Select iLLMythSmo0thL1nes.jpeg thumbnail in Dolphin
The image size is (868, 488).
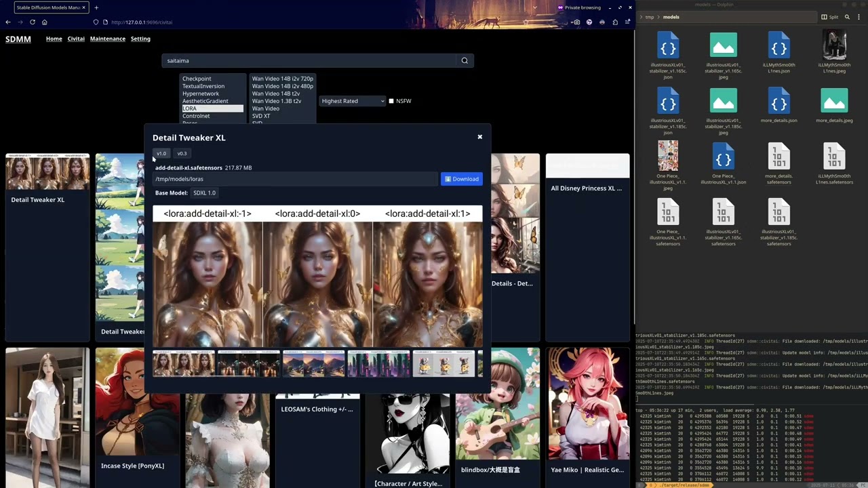click(834, 45)
